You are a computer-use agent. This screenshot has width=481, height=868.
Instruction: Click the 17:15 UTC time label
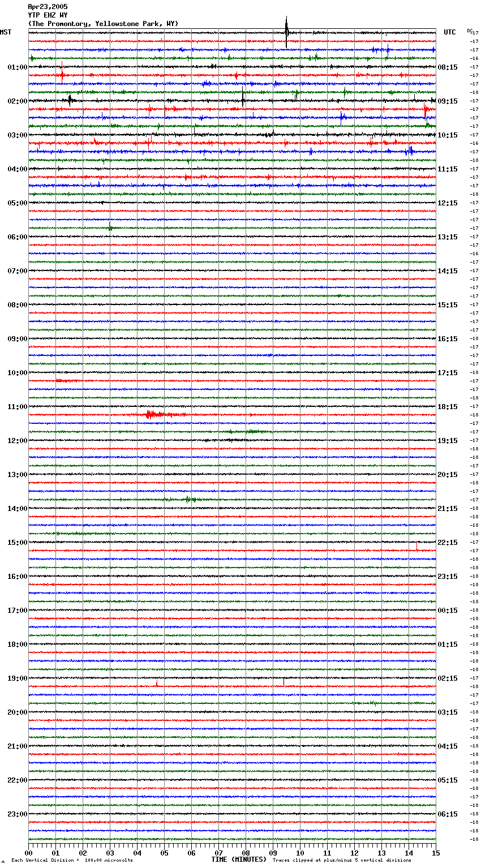click(x=448, y=373)
